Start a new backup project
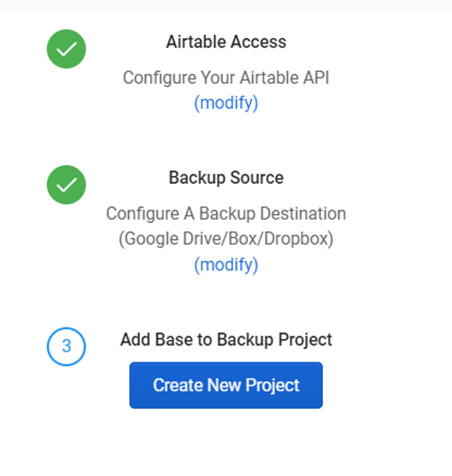This screenshot has height=476, width=452. 226,385
